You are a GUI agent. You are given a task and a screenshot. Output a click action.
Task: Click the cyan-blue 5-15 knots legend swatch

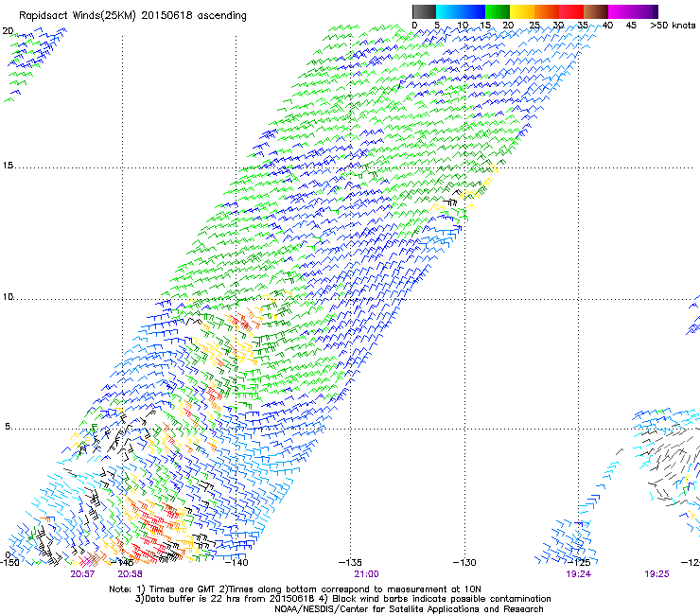click(461, 11)
